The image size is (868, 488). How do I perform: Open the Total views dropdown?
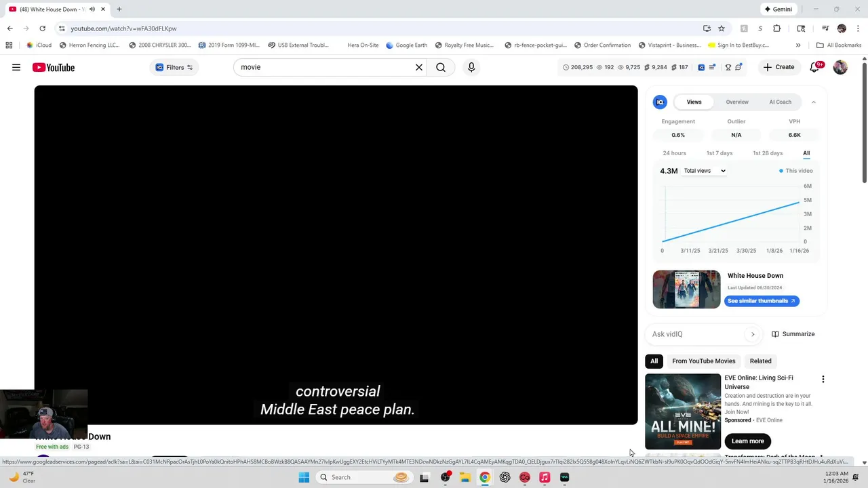pyautogui.click(x=705, y=171)
